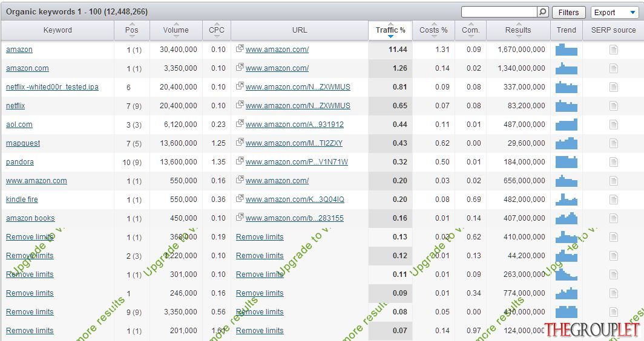Open SERP source icon for amazon books row
This screenshot has width=644, height=341.
click(613, 218)
